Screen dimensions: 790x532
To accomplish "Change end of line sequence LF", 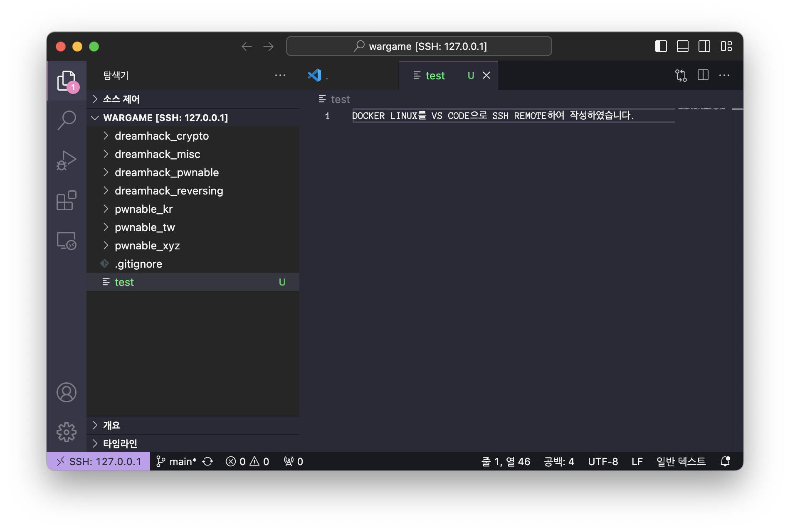I will 637,461.
